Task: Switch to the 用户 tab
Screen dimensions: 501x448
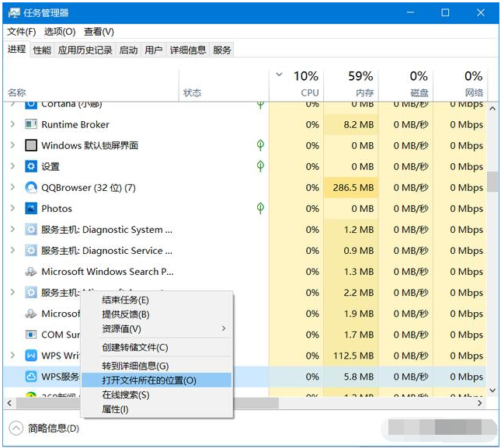Action: coord(153,50)
